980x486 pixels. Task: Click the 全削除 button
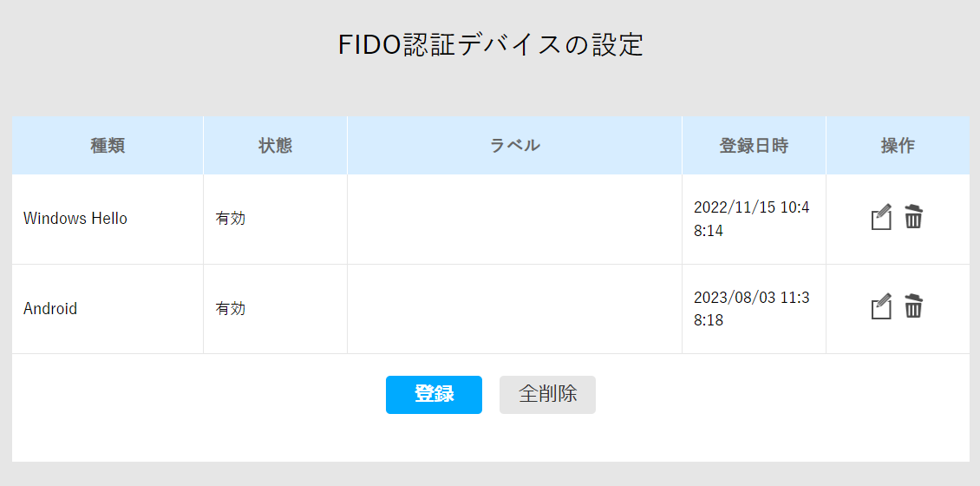pos(547,395)
